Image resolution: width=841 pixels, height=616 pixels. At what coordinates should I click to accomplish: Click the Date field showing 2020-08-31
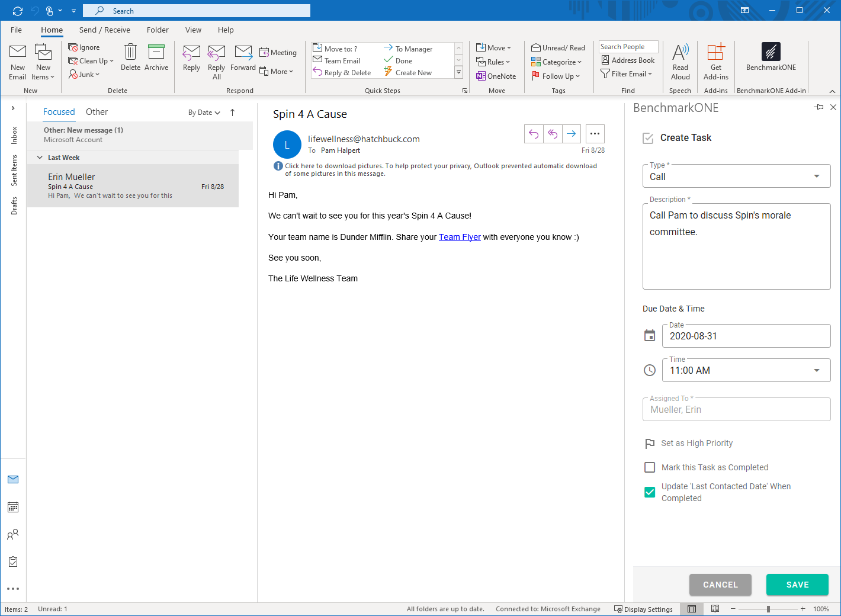[746, 336]
